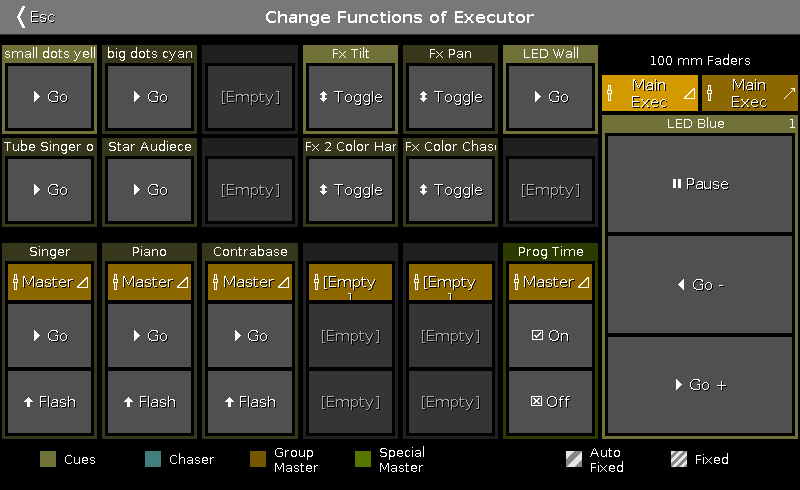Select Go - on LED Blue executor
The image size is (800, 490).
point(699,284)
